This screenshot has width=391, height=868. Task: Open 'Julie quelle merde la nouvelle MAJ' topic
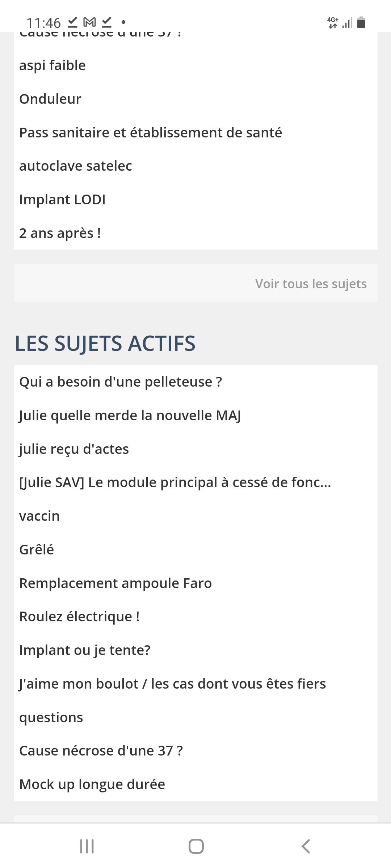(130, 415)
